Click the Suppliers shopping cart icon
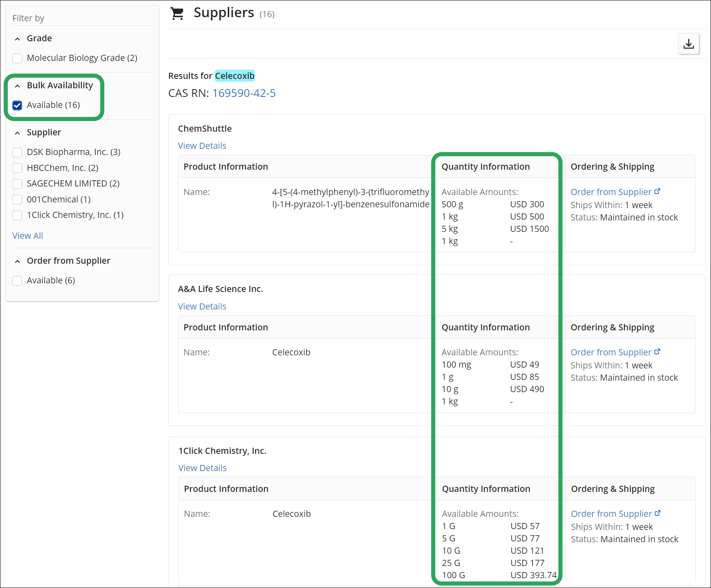 tap(177, 13)
